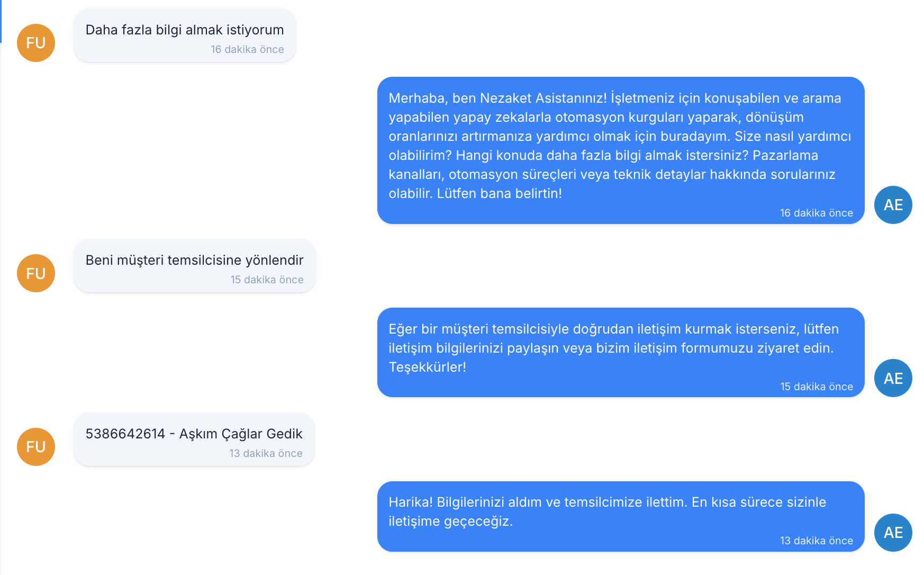Viewport: 924px width, 575px height.
Task: Click FU avatar beside "Daha fazla bilgi" message
Action: click(x=36, y=43)
